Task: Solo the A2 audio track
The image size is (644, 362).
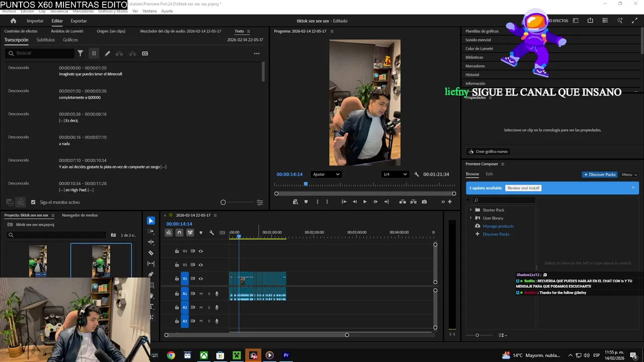Action: click(209, 307)
